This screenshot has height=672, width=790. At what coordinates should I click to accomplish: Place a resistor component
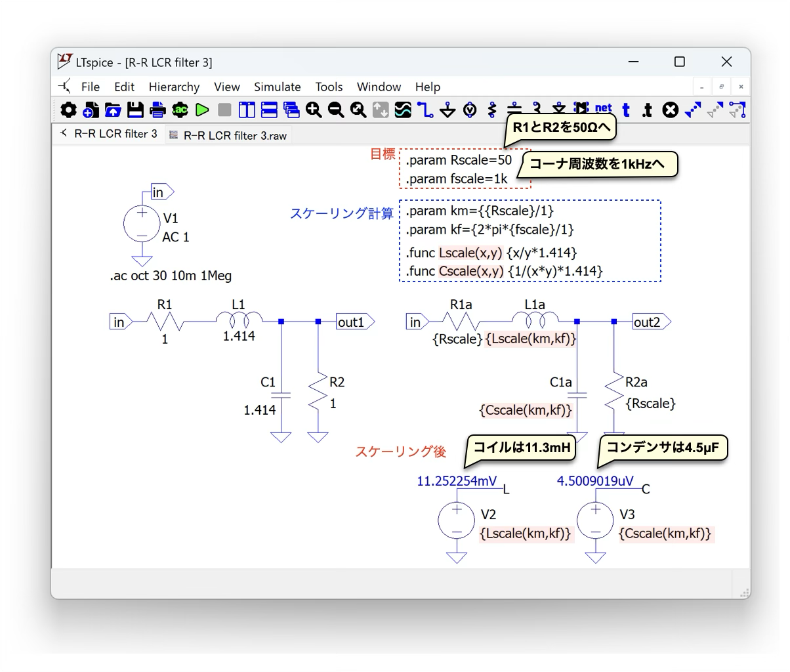click(492, 110)
